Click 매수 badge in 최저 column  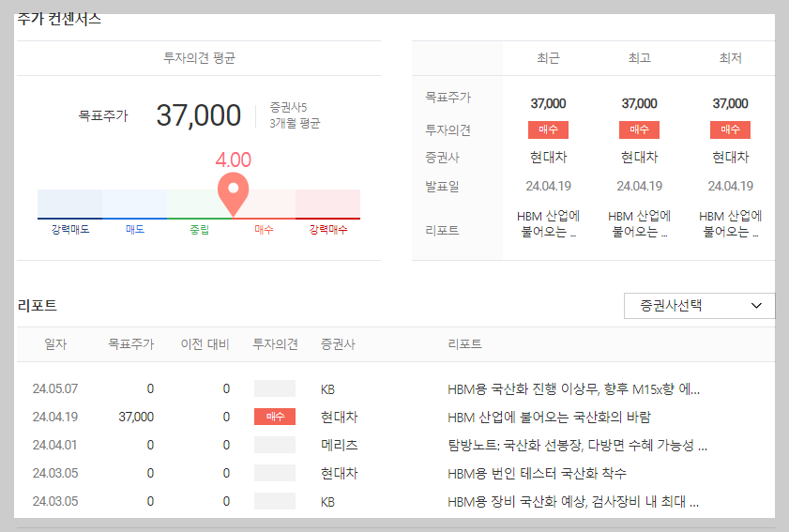[x=730, y=129]
